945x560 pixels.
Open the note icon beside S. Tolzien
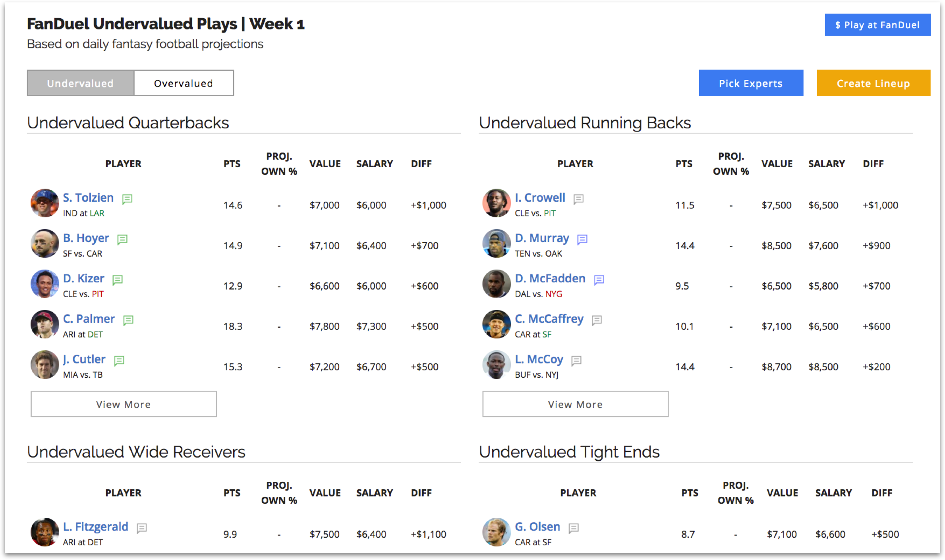pos(127,199)
